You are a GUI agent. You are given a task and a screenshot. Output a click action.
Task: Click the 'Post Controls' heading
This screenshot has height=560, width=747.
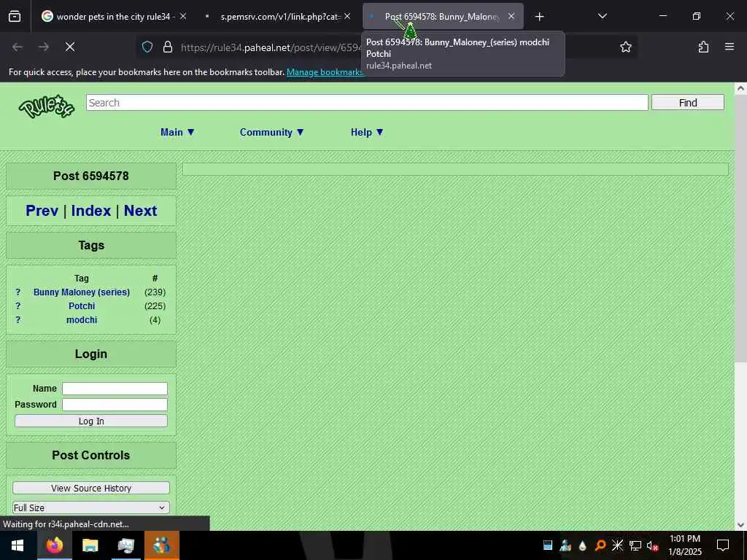click(91, 455)
